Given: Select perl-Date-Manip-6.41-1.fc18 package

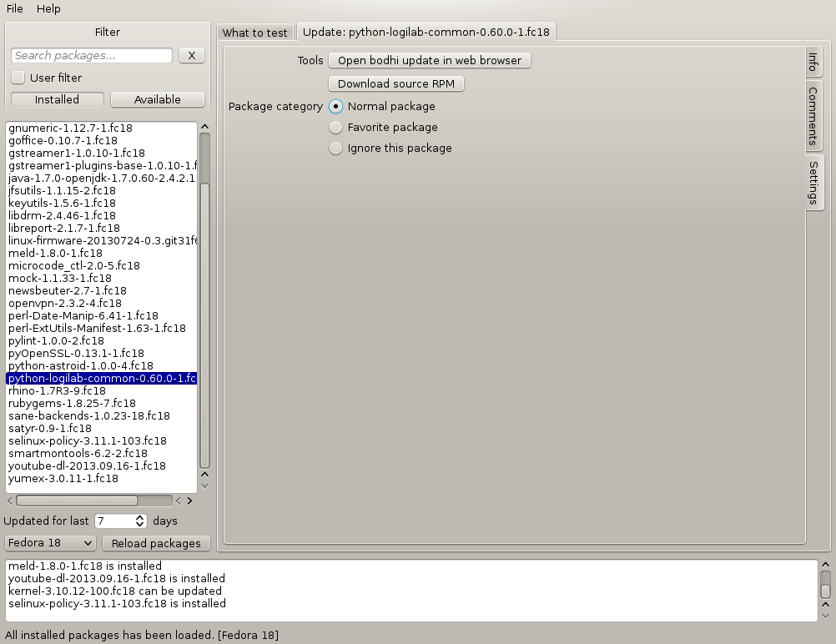Looking at the screenshot, I should coord(101,316).
